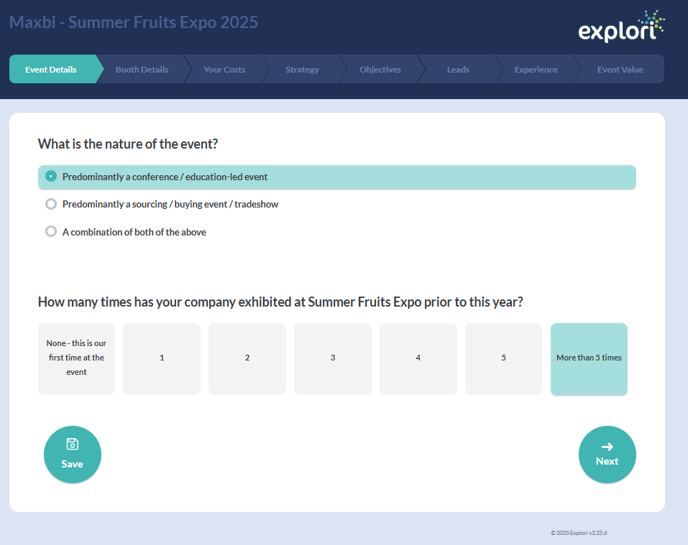Screen dimensions: 688x545
Task: Switch to the Event Value step
Action: pyautogui.click(x=620, y=69)
